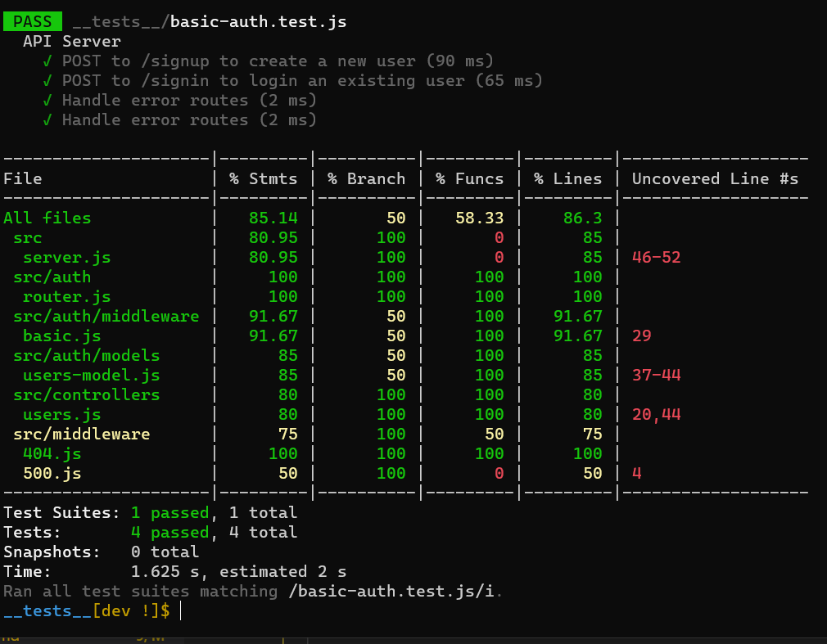Click the '% Branch' column header
The width and height of the screenshot is (827, 644).
367,178
